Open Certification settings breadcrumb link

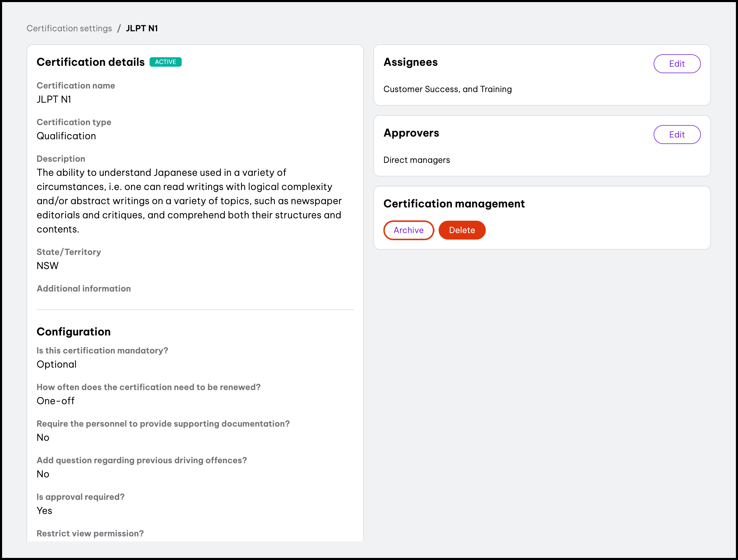(69, 28)
